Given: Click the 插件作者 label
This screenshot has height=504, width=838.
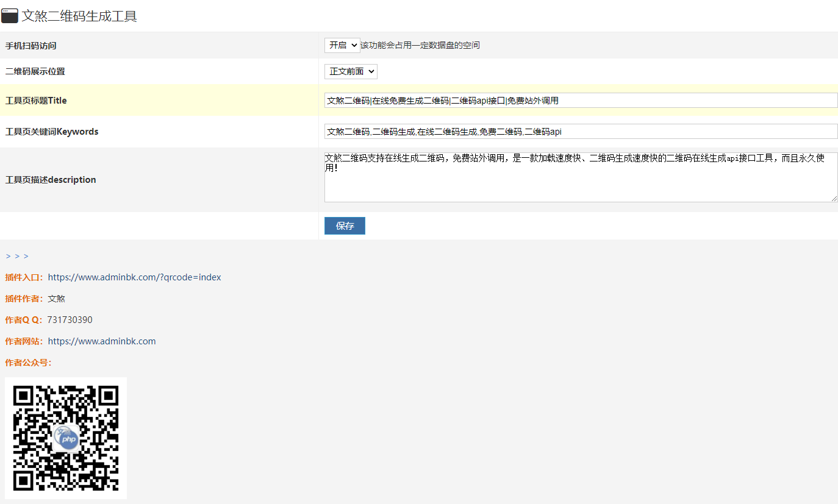Looking at the screenshot, I should click(x=24, y=299).
